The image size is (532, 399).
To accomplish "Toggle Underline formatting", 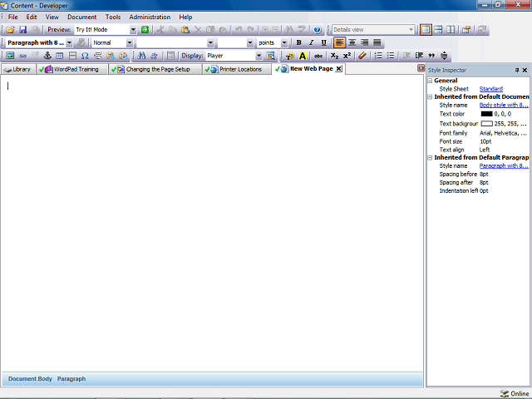I will tap(323, 42).
